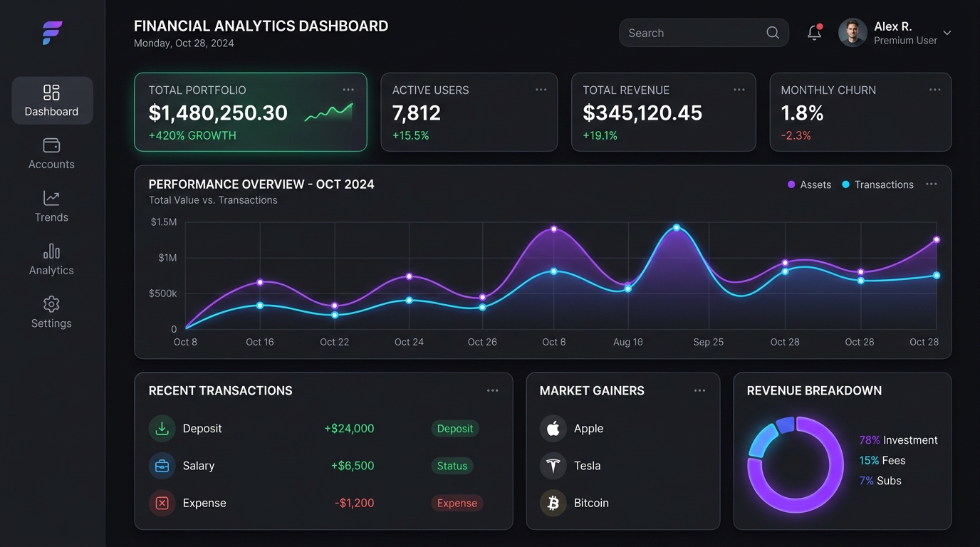Click Alex R. profile avatar
The image size is (980, 547).
pyautogui.click(x=853, y=33)
